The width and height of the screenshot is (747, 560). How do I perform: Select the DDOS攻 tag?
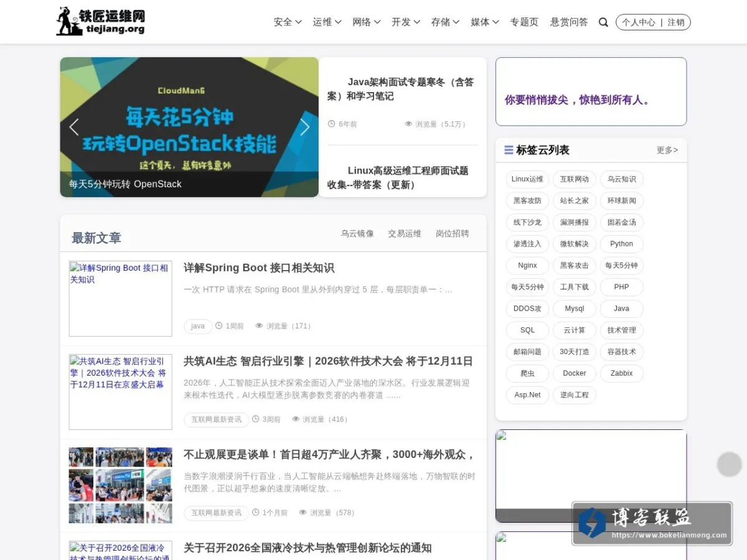[527, 309]
